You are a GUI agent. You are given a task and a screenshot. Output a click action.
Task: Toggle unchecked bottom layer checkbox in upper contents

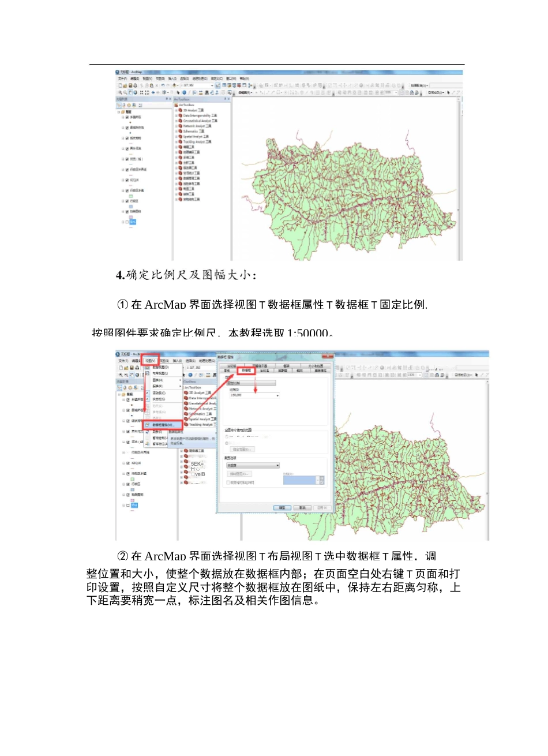[127, 222]
